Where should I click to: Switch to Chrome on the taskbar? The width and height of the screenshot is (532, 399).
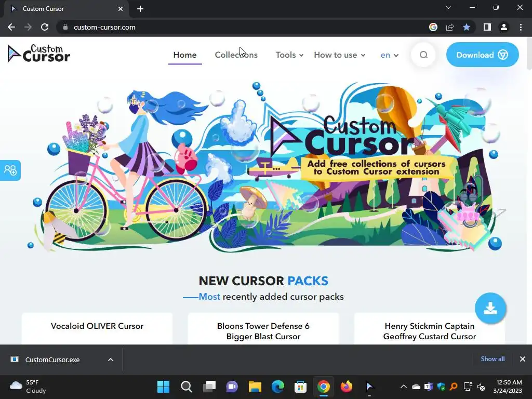point(323,387)
